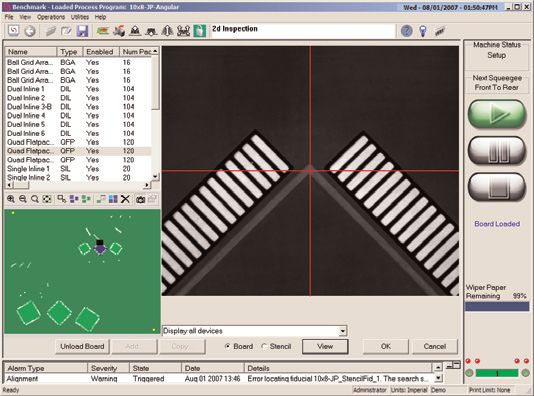The image size is (534, 396).
Task: Click the Alarm Type column header
Action: pos(46,368)
